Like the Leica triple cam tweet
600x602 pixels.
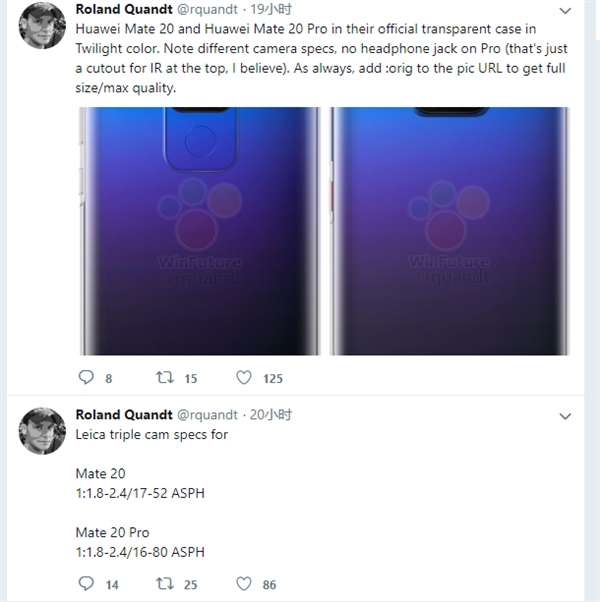click(244, 584)
